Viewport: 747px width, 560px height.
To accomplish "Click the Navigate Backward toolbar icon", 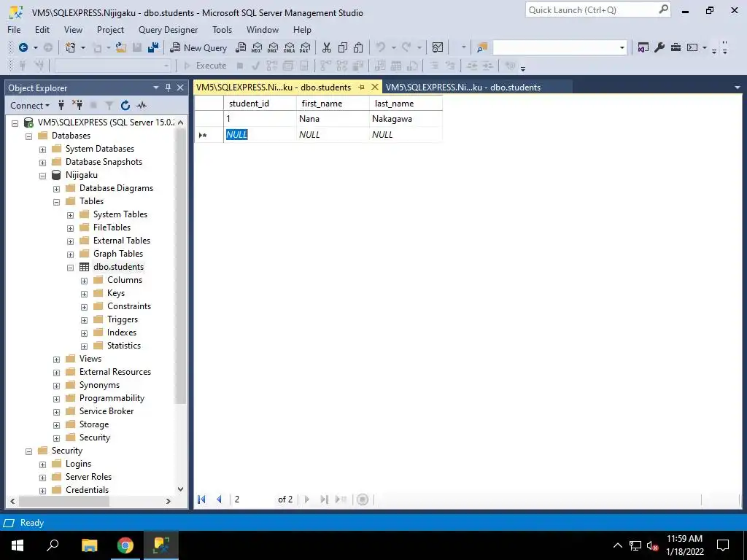I will (x=23, y=47).
